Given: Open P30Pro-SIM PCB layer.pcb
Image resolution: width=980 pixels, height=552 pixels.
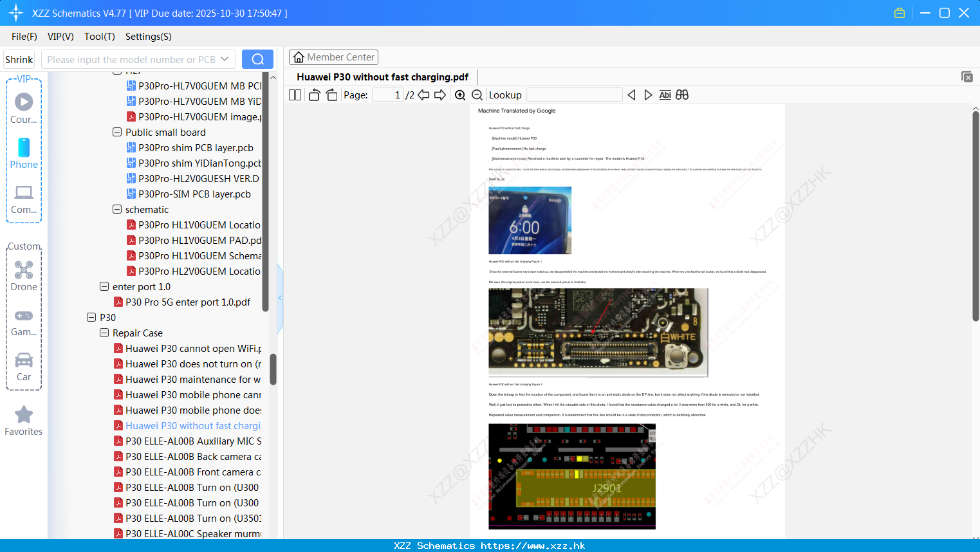Looking at the screenshot, I should [189, 194].
